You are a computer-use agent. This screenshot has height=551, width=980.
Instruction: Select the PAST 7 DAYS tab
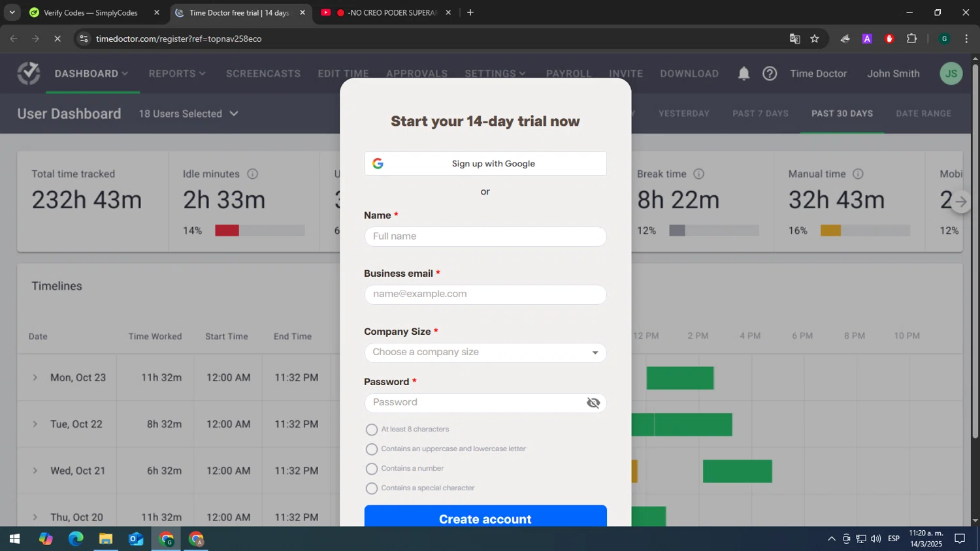coord(760,114)
